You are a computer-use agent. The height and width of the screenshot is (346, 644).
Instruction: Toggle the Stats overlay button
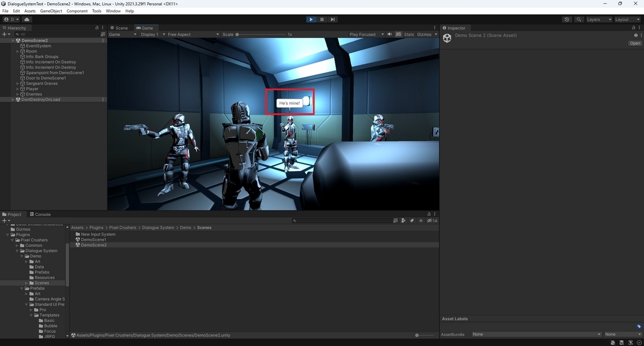409,34
